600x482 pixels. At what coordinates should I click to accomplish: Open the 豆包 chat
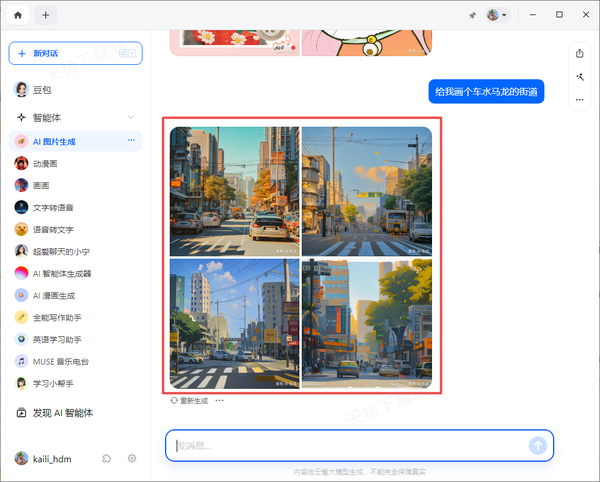[x=42, y=89]
